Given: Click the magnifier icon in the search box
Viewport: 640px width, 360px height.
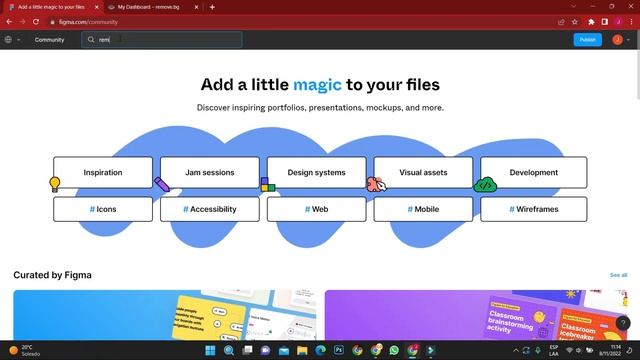Looking at the screenshot, I should coord(91,40).
